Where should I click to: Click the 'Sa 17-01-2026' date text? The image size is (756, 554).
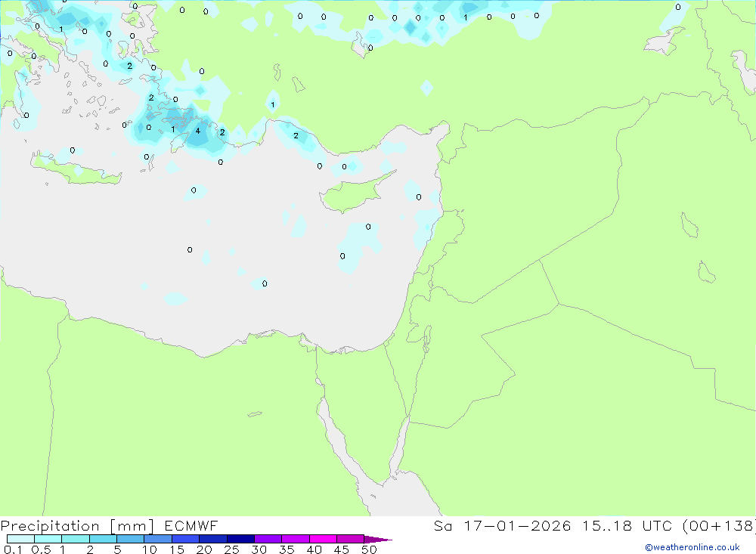[503, 525]
